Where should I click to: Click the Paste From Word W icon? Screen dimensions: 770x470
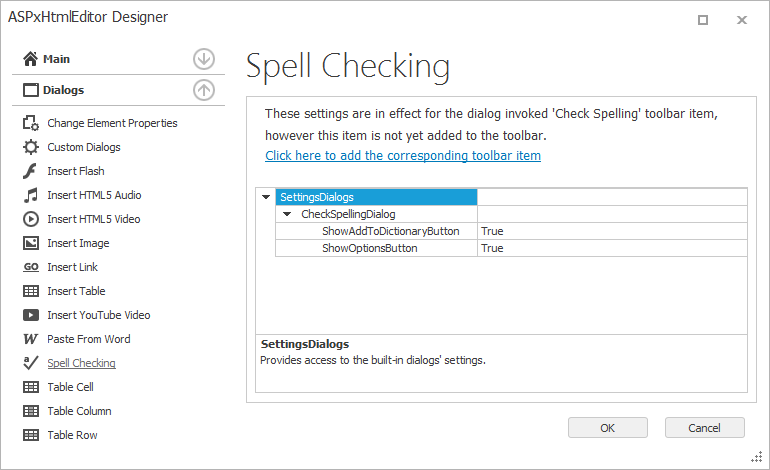point(30,339)
